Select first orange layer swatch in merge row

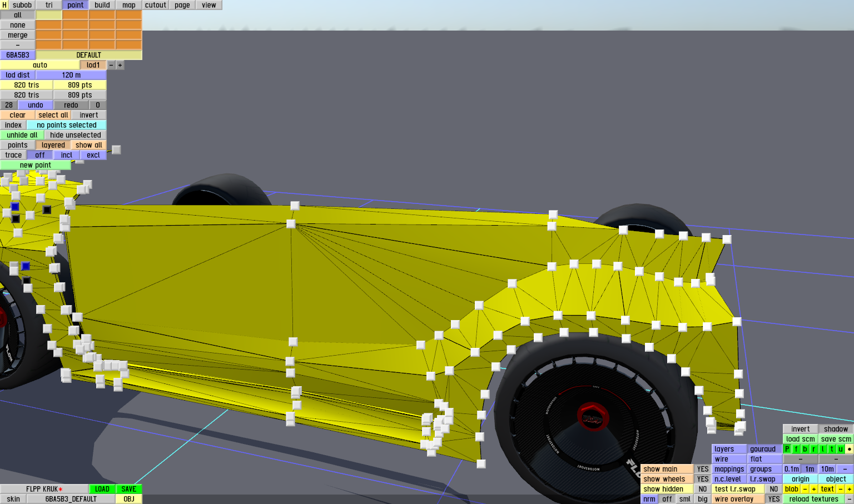49,35
